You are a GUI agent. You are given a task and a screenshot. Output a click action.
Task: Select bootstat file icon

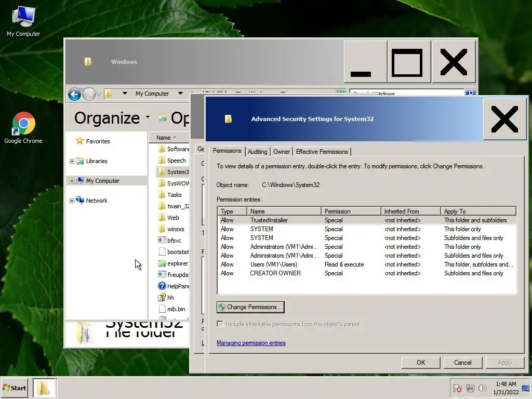click(162, 252)
